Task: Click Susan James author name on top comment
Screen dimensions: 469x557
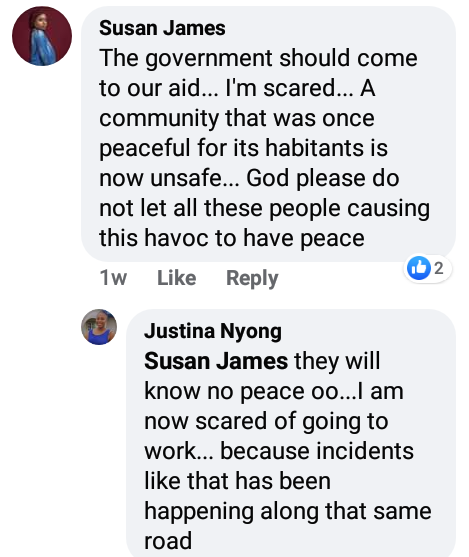Action: 162,28
